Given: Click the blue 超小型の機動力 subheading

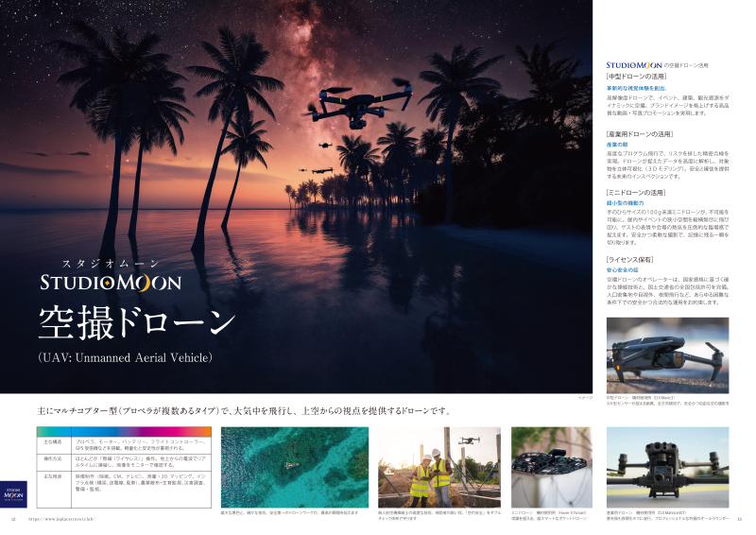Looking at the screenshot, I should 625,203.
